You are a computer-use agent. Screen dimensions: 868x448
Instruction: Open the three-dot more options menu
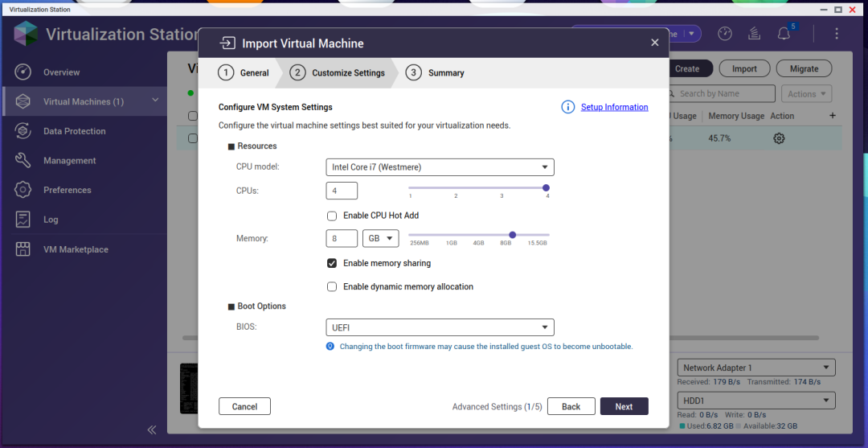click(x=837, y=34)
